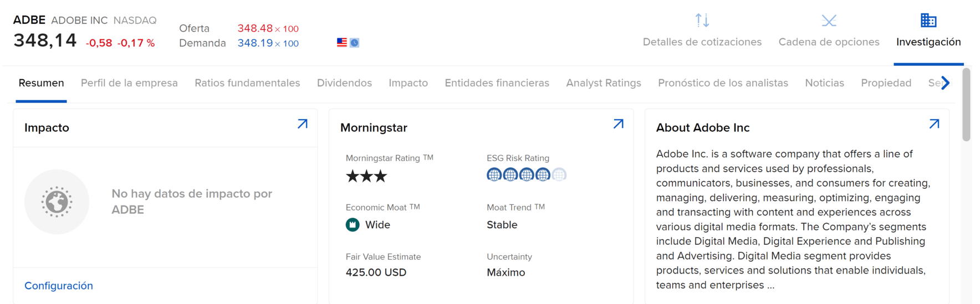Expand the Morningstar panel arrow icon
Screen dimensions: 980x304
pos(619,124)
